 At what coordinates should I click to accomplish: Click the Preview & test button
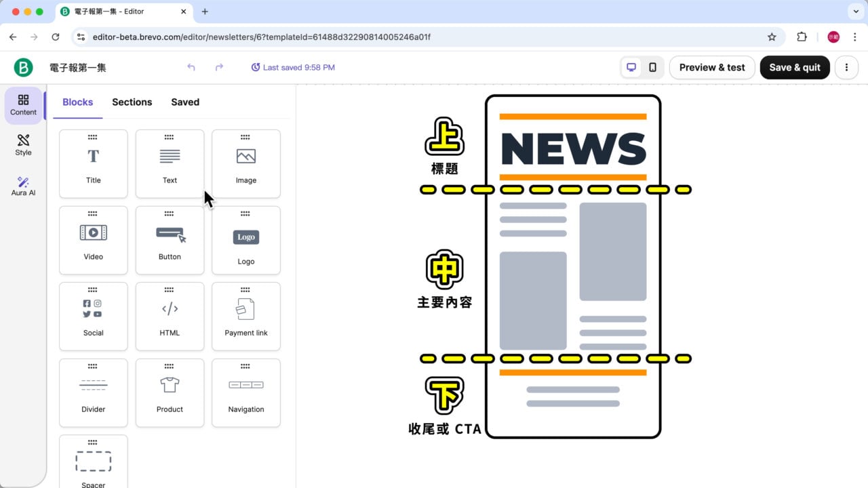712,67
